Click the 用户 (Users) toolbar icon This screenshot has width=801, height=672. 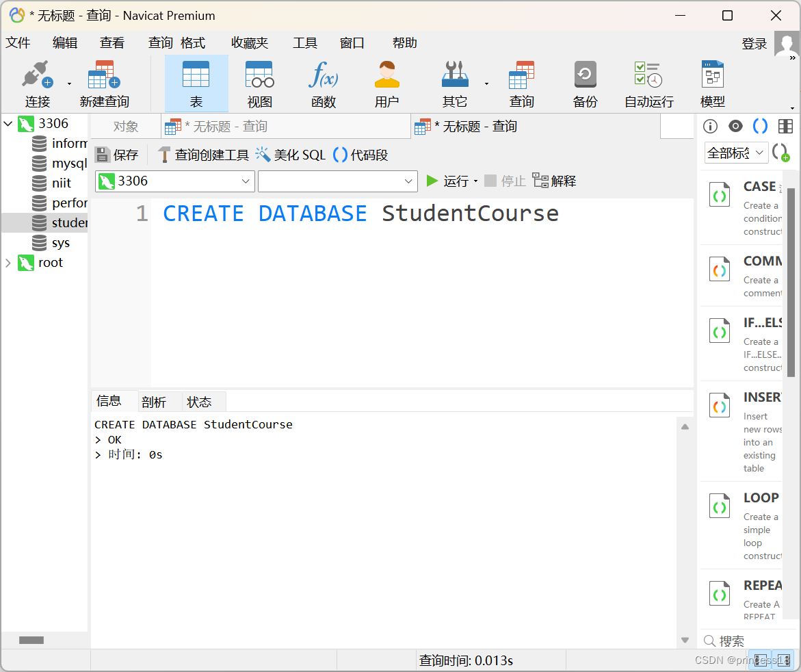[386, 82]
